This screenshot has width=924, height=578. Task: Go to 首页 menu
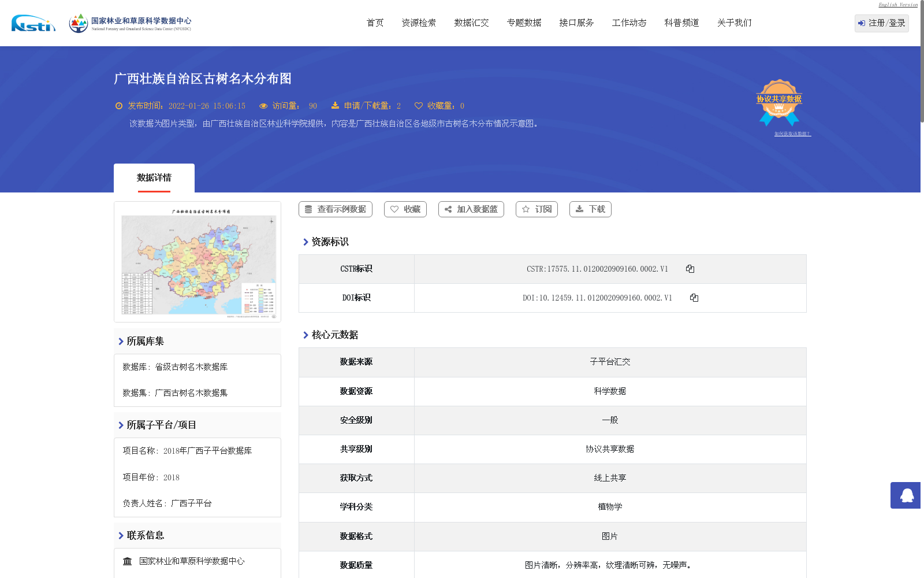[x=375, y=23]
